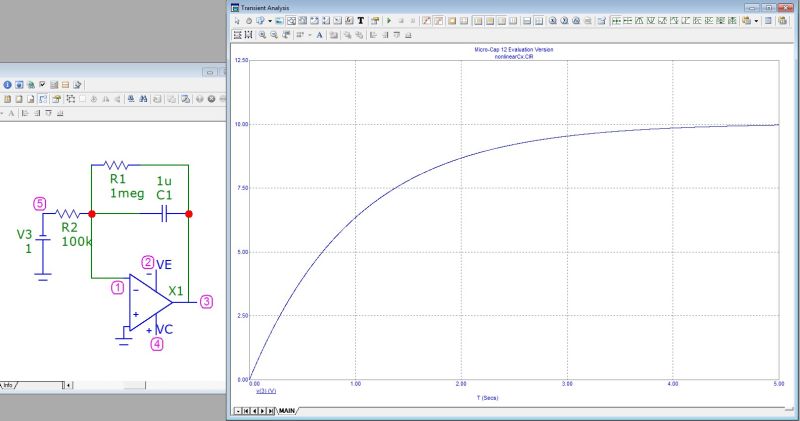Toggle the checkmark icon in schematic toolbar
The width and height of the screenshot is (800, 421).
coord(42,84)
